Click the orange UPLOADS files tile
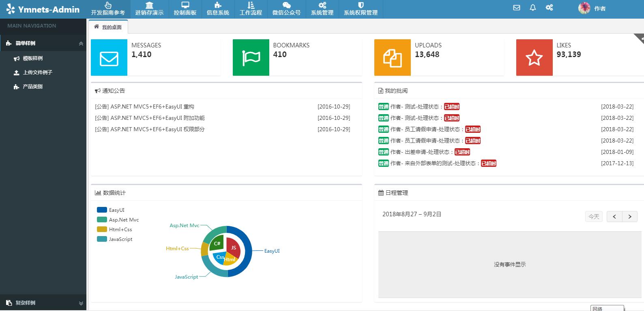The image size is (644, 311). 393,58
